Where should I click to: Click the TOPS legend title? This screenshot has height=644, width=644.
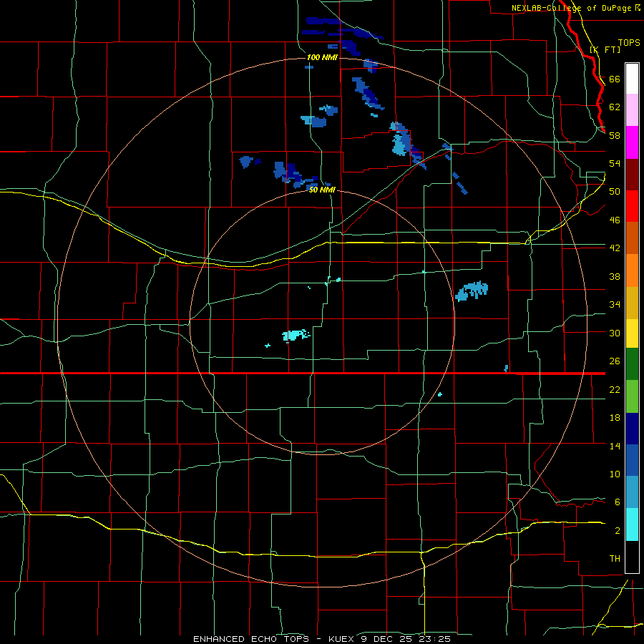click(629, 43)
